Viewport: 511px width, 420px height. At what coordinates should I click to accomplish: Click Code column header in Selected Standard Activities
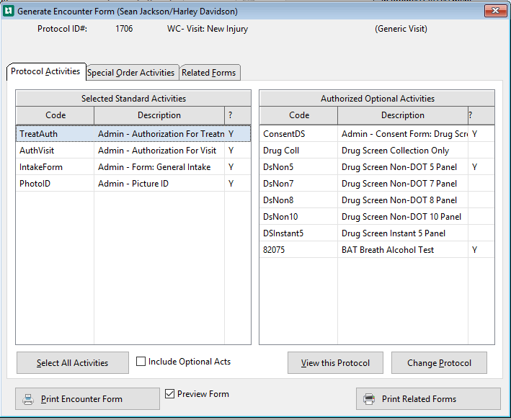pyautogui.click(x=55, y=115)
